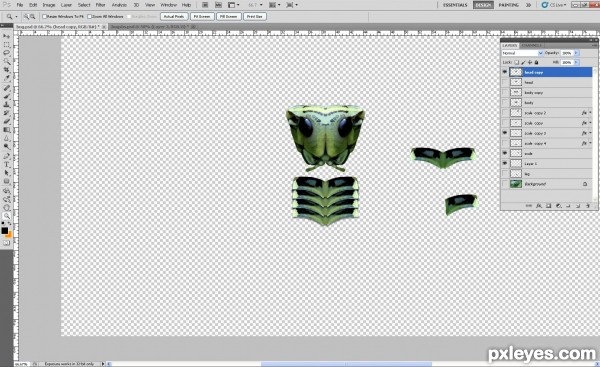Select the Lasso tool
This screenshot has height=367, width=600.
pos(7,53)
